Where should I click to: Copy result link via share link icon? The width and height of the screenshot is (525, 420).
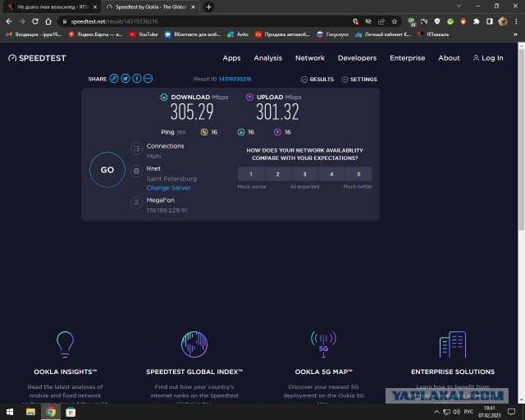(114, 79)
